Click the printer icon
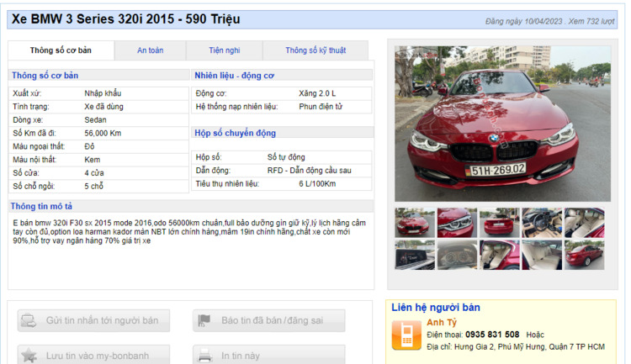The width and height of the screenshot is (631, 364). click(x=204, y=356)
